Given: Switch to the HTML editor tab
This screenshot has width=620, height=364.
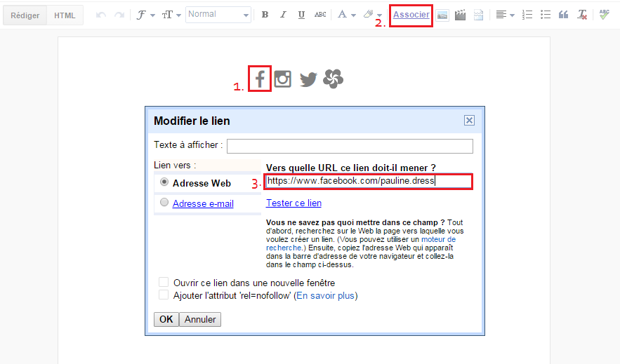Looking at the screenshot, I should 65,15.
